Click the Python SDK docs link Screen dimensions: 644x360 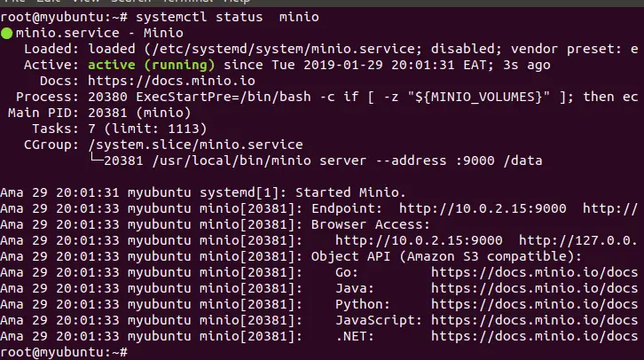click(x=534, y=305)
